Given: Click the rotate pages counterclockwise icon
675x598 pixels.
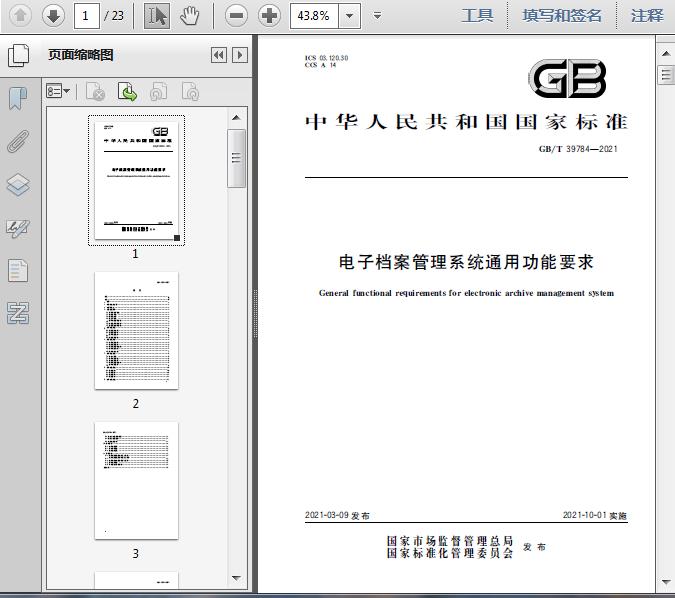Looking at the screenshot, I should pyautogui.click(x=158, y=91).
